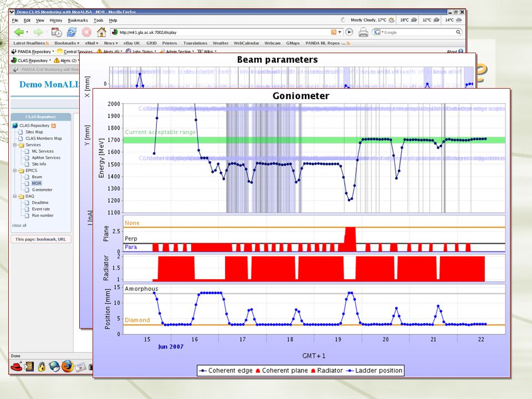Image resolution: width=532 pixels, height=399 pixels.
Task: Open the History clock icon
Action: [x=57, y=32]
